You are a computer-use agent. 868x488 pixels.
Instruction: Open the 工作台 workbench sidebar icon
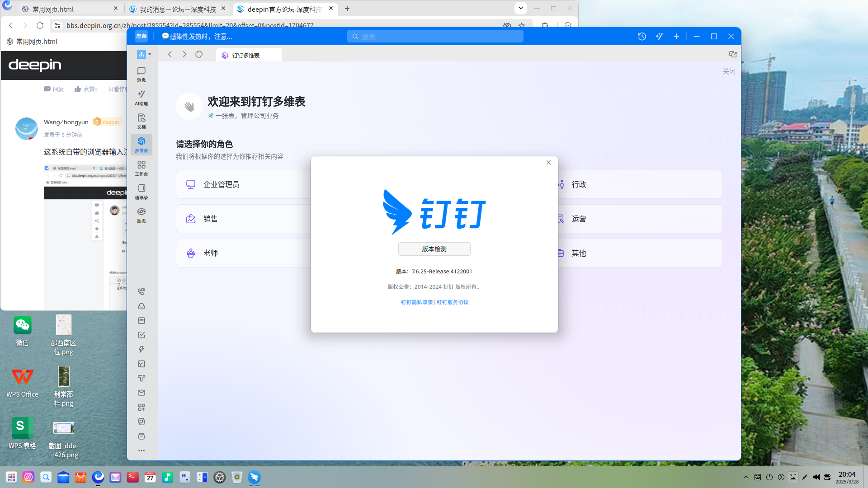coord(141,168)
